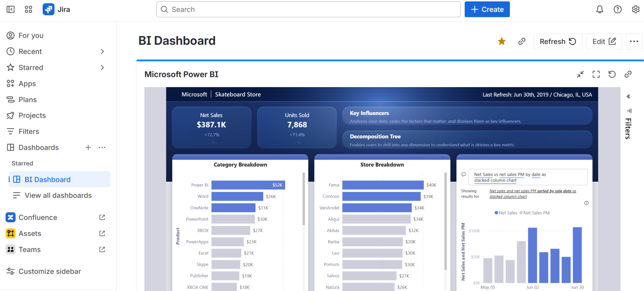The image size is (644, 291).
Task: Open the notifications bell
Action: [x=599, y=9]
